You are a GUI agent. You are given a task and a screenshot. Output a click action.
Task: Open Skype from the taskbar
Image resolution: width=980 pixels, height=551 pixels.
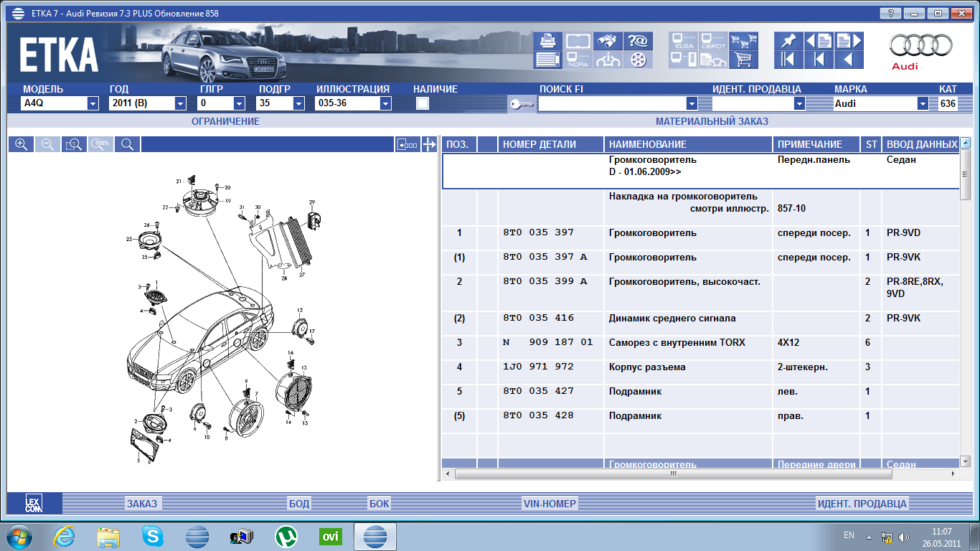coord(153,536)
